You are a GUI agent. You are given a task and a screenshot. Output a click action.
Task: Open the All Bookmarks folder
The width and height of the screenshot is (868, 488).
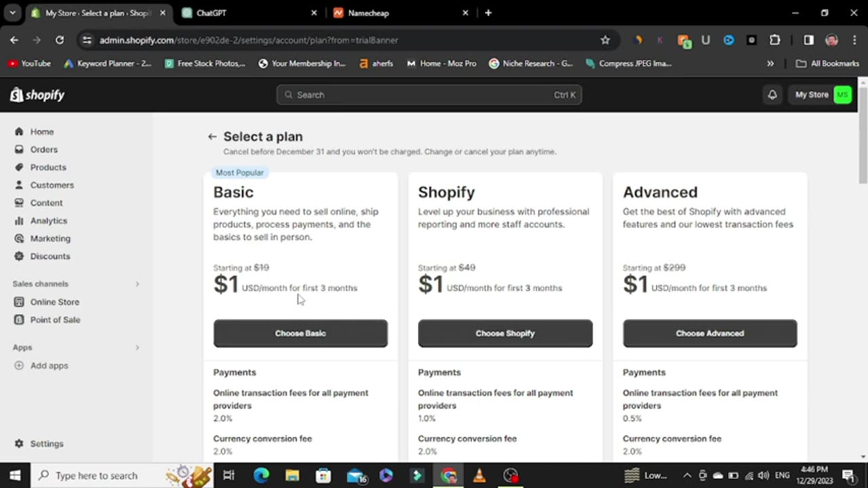827,63
